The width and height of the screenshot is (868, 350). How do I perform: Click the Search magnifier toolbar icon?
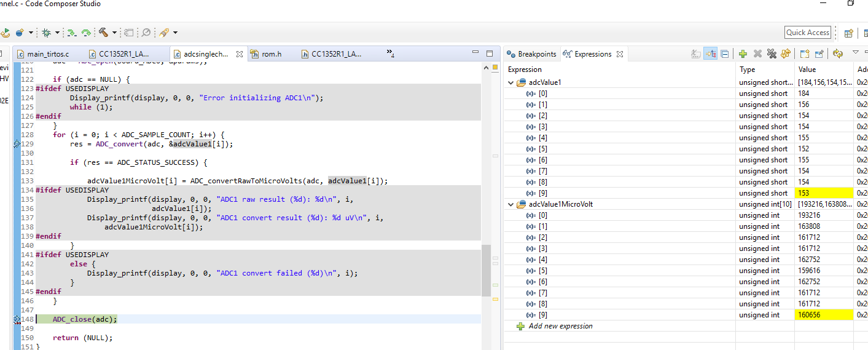pos(146,33)
